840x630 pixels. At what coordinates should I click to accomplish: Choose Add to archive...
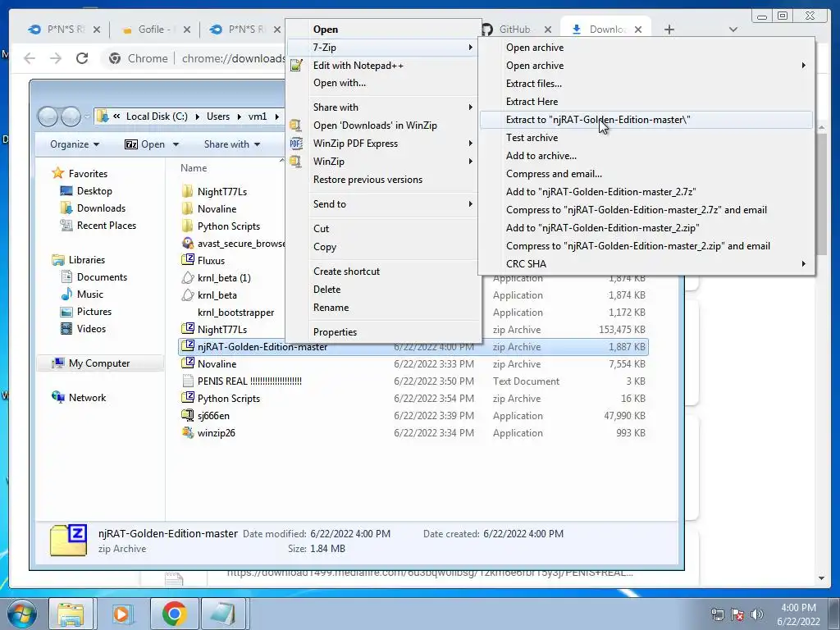tap(646, 155)
